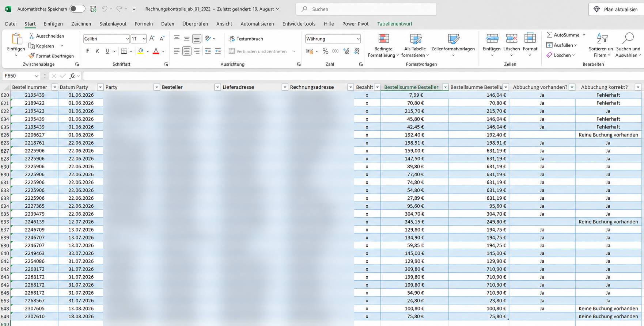Switch to the Daten tab

coord(167,24)
